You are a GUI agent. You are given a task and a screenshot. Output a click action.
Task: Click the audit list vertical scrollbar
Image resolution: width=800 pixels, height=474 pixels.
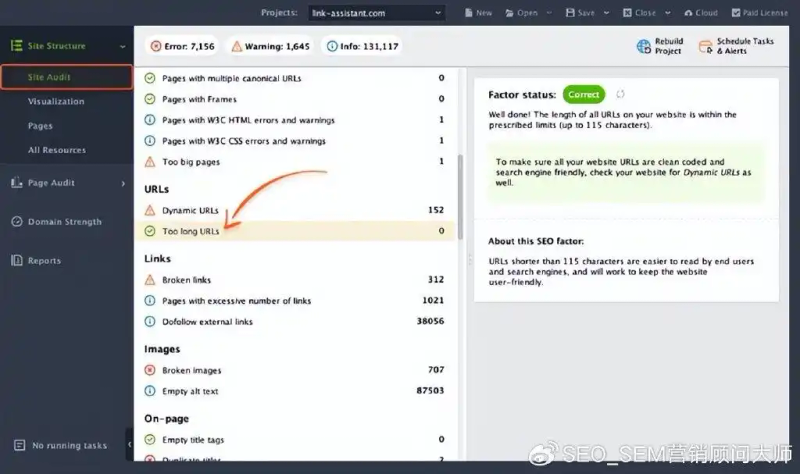[460, 196]
